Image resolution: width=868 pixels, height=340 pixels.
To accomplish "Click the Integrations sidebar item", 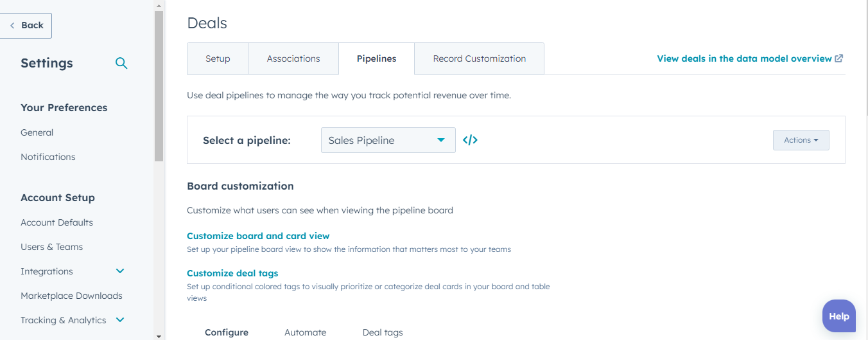I will tap(47, 271).
